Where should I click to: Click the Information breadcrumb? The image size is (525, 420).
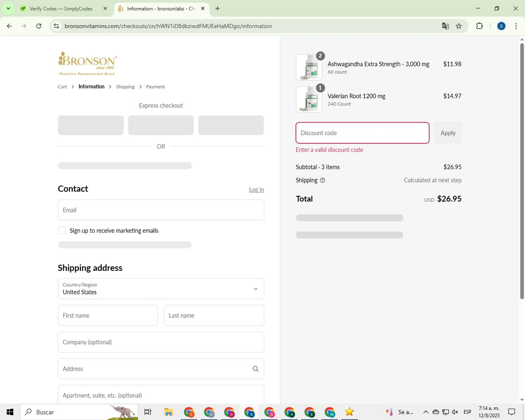tap(91, 86)
